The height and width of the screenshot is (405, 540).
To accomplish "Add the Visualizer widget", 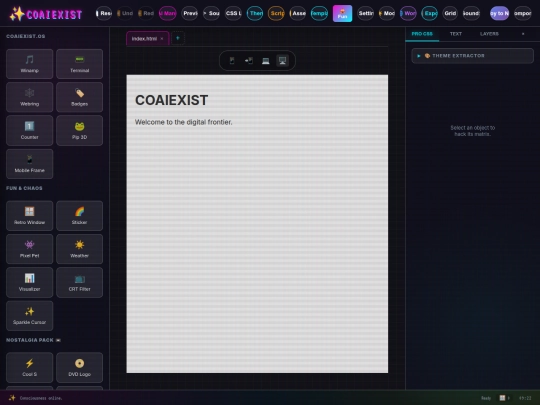I will click(30, 282).
